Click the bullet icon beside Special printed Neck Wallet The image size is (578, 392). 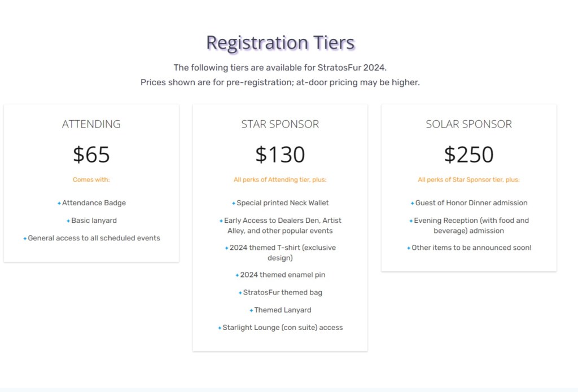(234, 204)
